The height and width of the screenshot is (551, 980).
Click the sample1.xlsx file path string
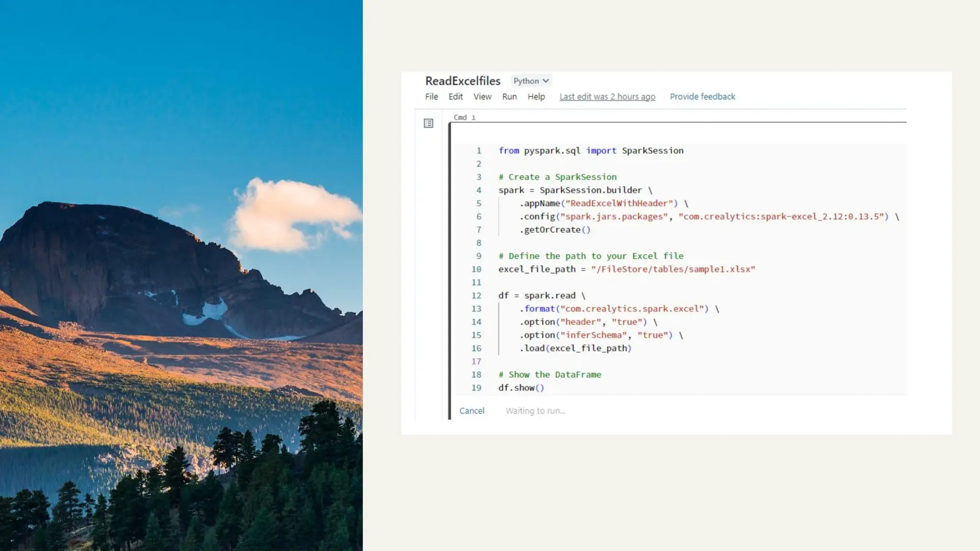(x=672, y=269)
